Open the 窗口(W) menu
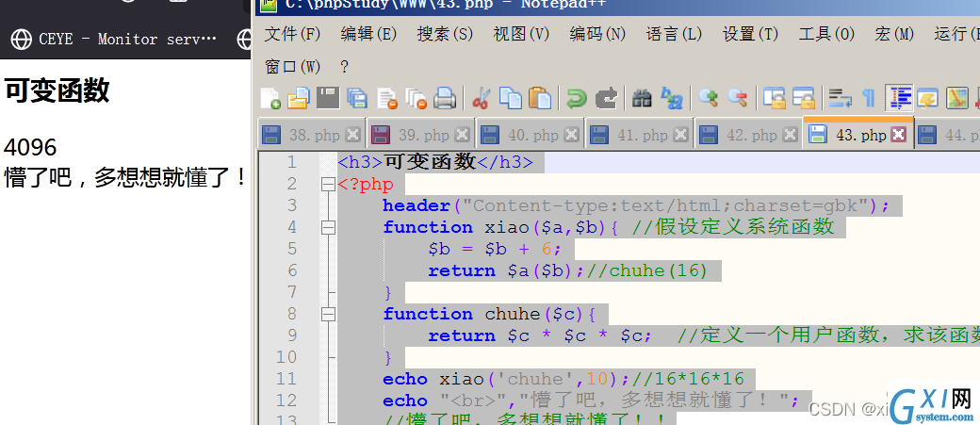The width and height of the screenshot is (980, 425). [292, 66]
